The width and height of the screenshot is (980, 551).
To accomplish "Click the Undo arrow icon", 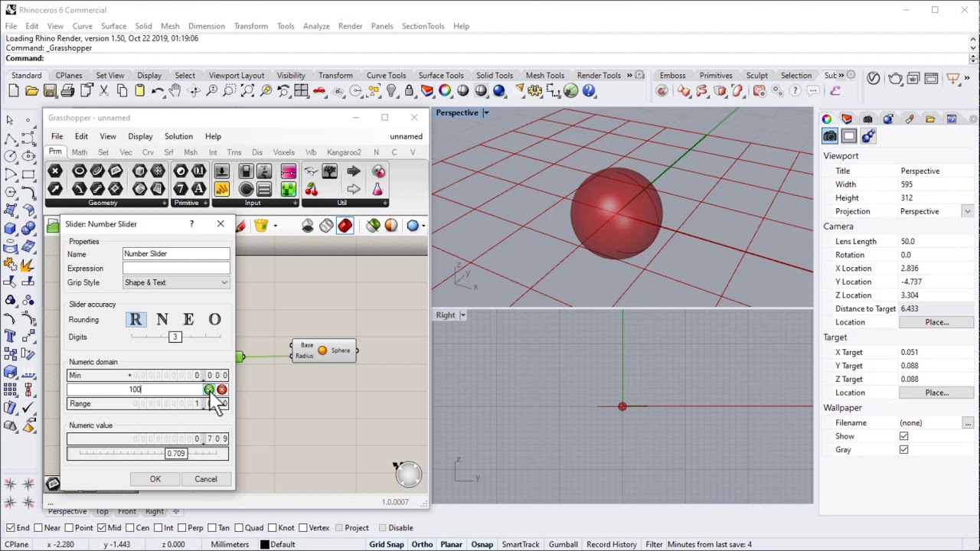I will pos(158,91).
